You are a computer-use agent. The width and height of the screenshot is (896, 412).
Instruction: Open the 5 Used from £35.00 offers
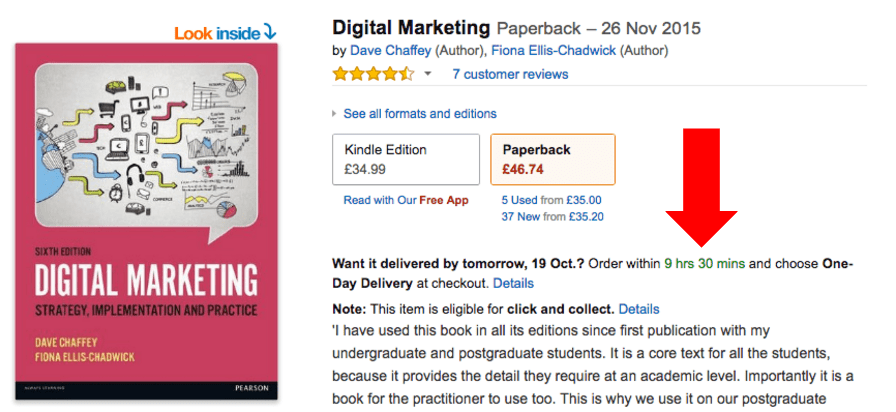point(552,200)
